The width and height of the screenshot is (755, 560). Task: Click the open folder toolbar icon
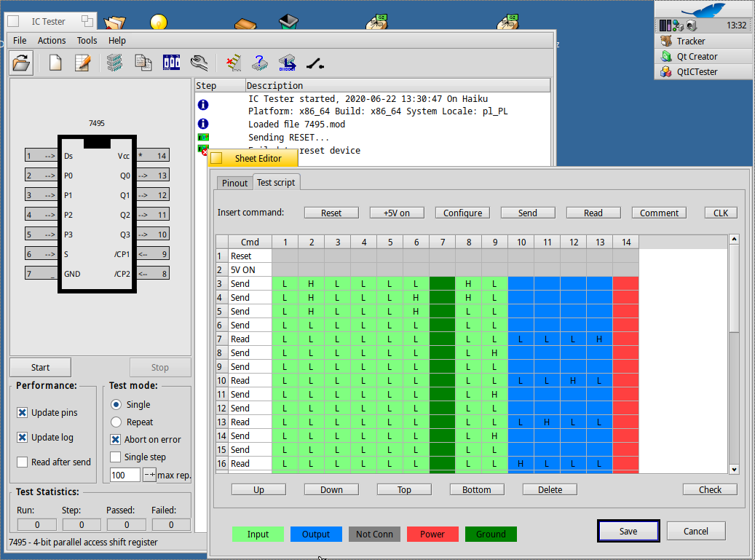click(22, 63)
